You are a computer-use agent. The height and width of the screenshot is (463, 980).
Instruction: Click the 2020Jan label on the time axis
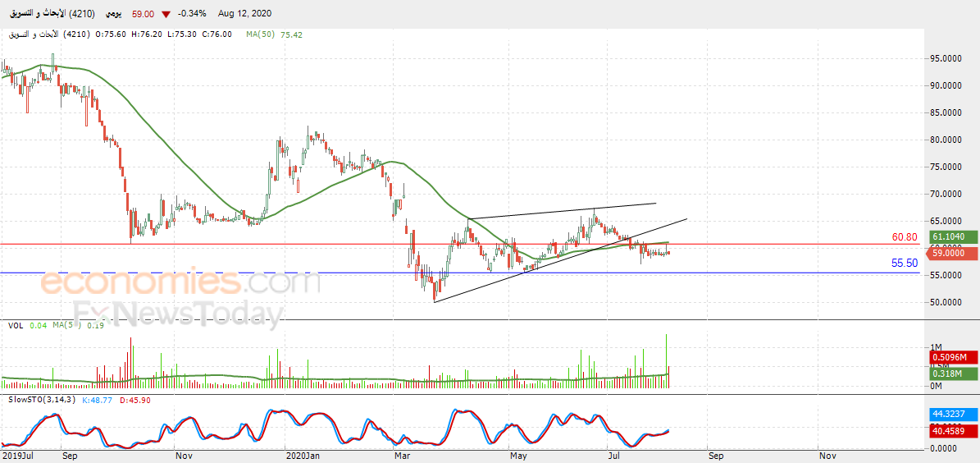pyautogui.click(x=302, y=454)
